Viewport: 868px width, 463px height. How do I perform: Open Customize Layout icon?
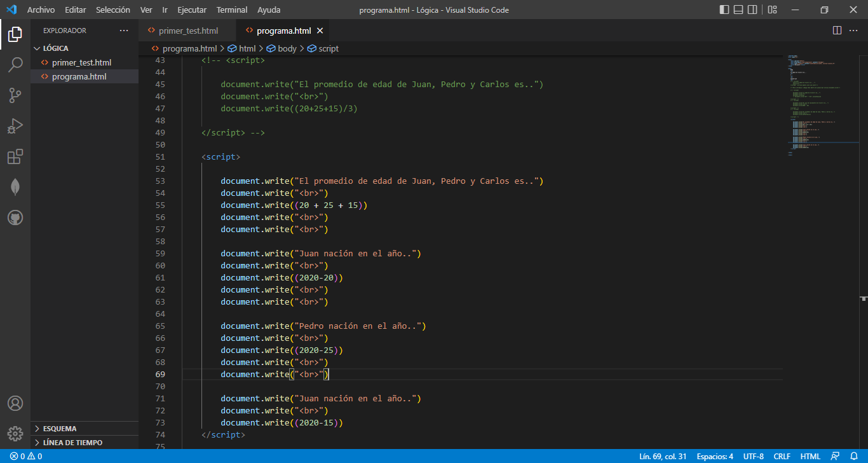pos(772,10)
